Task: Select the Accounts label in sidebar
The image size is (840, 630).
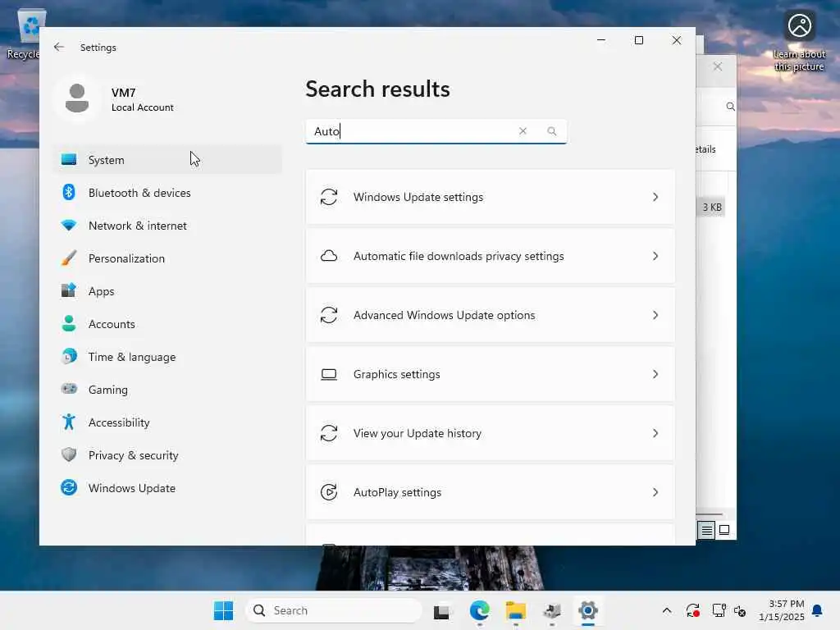Action: tap(112, 323)
